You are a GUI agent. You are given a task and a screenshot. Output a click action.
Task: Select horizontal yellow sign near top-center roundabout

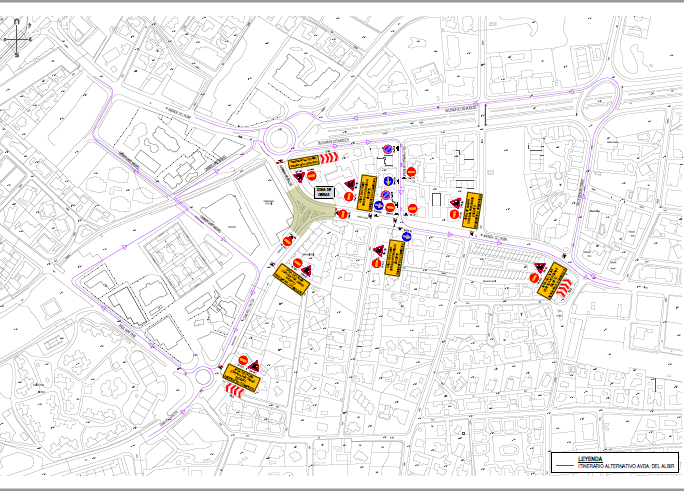point(303,163)
